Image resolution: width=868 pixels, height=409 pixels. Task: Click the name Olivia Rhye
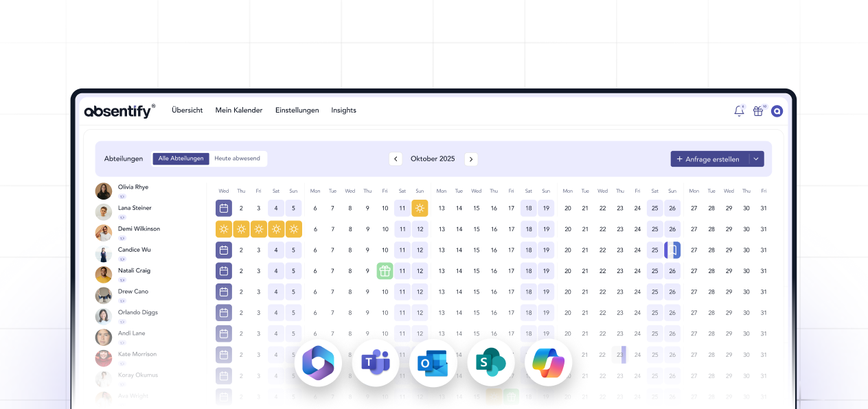pyautogui.click(x=133, y=187)
